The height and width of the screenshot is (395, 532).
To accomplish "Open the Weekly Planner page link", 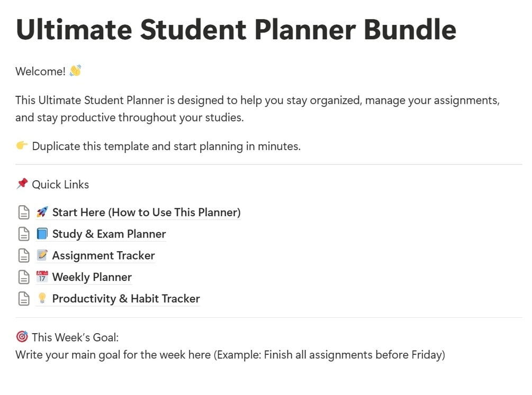I will coord(92,277).
